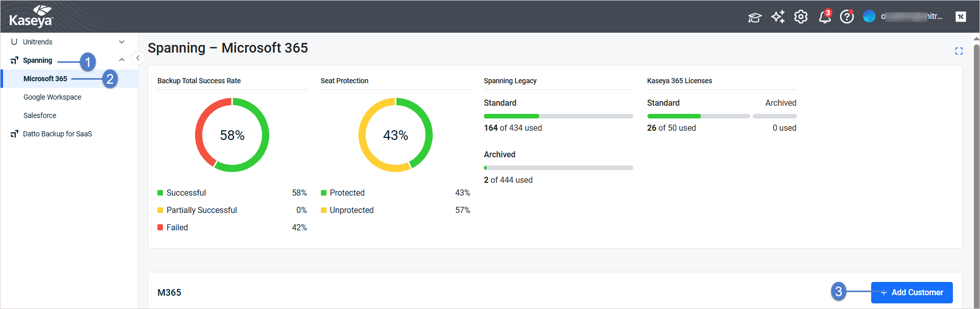980x309 pixels.
Task: Collapse the Spanning menu chevron
Action: (122, 60)
